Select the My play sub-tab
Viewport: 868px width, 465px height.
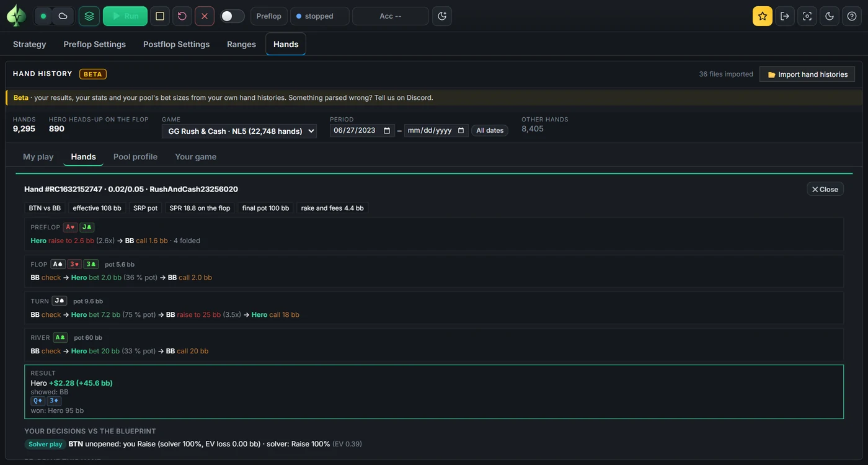(x=38, y=157)
